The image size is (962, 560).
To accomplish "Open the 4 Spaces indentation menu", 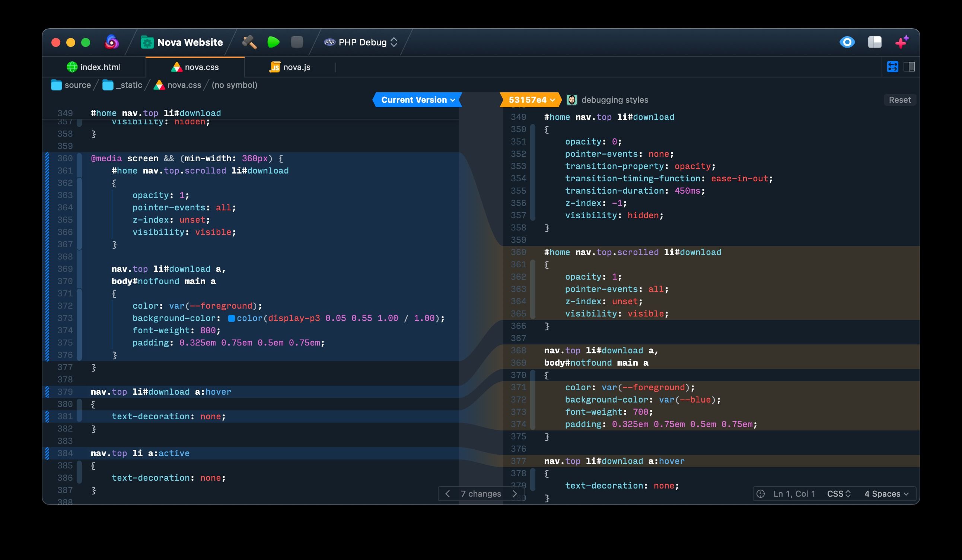I will [x=886, y=494].
